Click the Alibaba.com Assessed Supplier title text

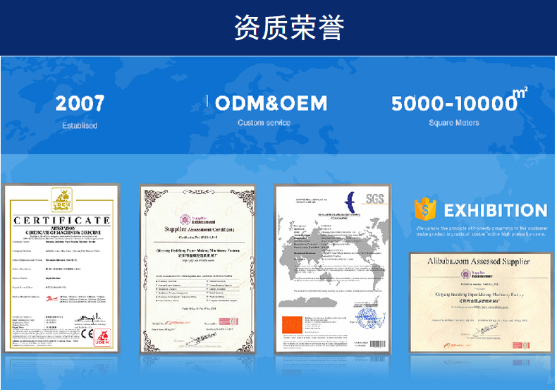click(477, 260)
